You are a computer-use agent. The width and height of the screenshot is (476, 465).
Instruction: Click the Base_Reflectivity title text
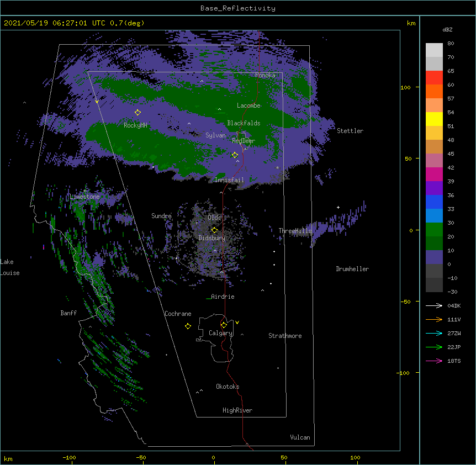pyautogui.click(x=238, y=8)
